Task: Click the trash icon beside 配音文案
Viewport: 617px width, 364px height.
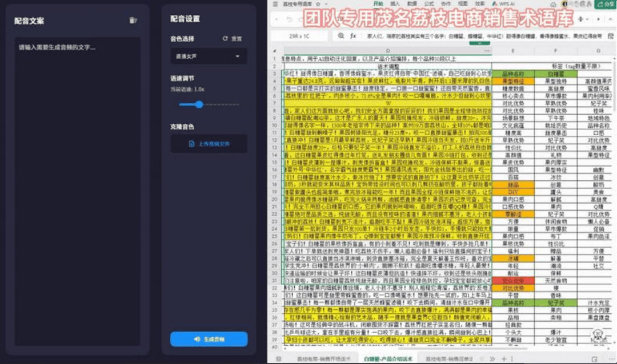Action: 133,21
